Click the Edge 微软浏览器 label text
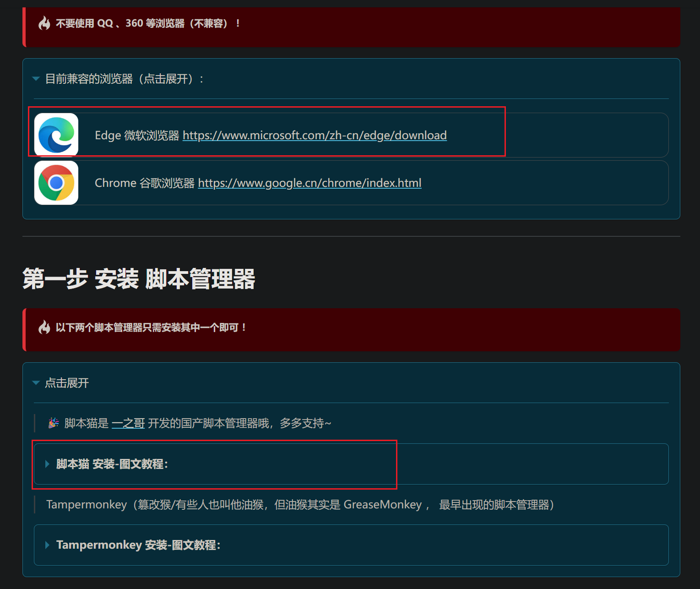This screenshot has width=700, height=589. (136, 136)
